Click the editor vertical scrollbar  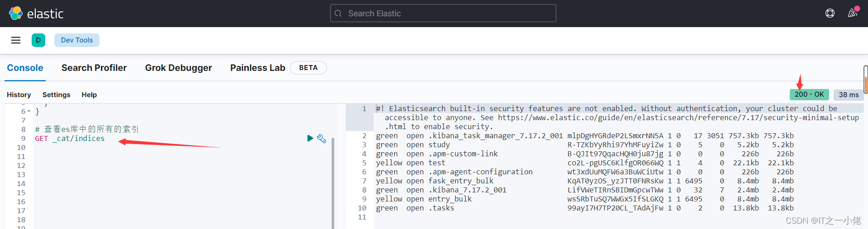point(333,181)
